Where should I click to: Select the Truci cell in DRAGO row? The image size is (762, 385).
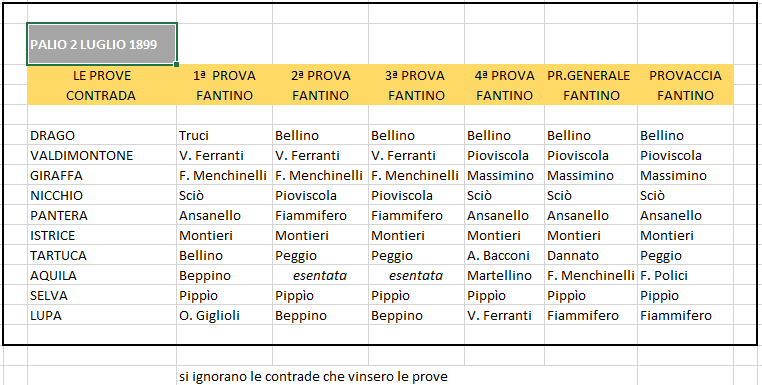pyautogui.click(x=224, y=135)
